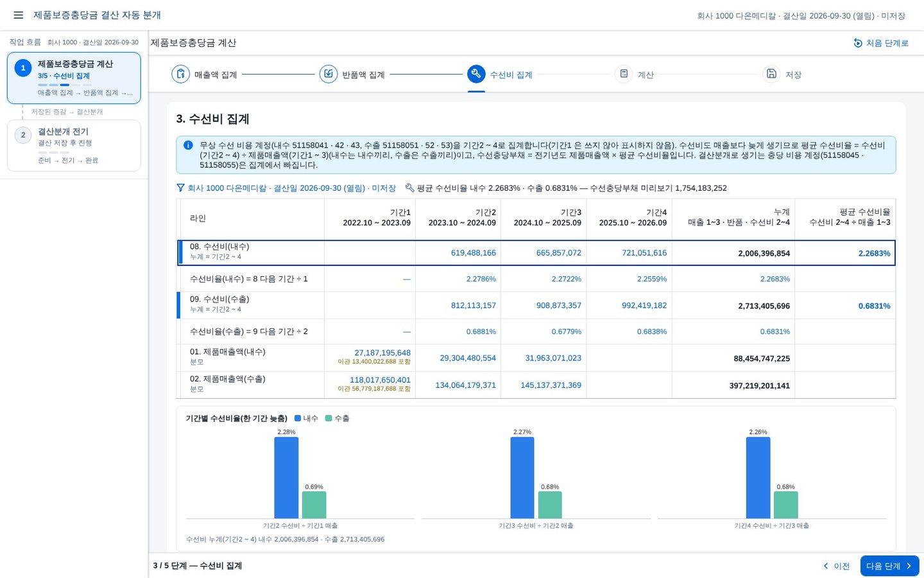Open the 결산분개 전기 workflow step
The width and height of the screenshot is (924, 578).
click(x=74, y=146)
